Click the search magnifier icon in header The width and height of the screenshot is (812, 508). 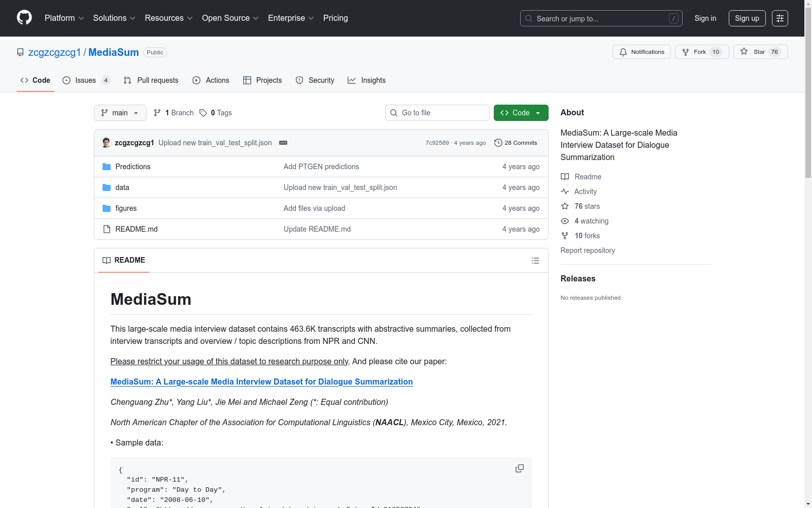point(529,18)
